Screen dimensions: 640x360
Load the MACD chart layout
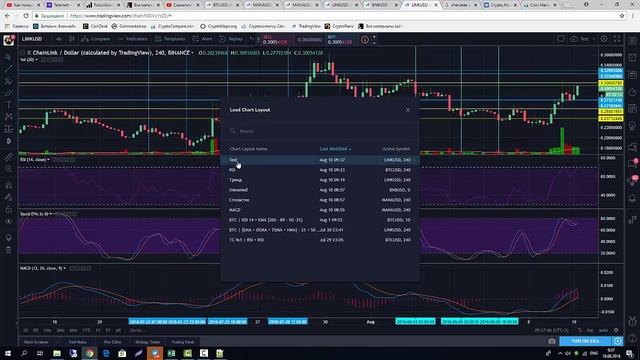pyautogui.click(x=320, y=210)
